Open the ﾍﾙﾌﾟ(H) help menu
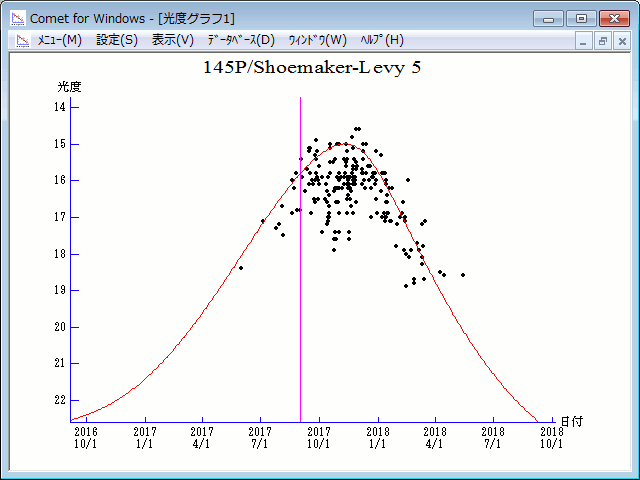Viewport: 640px width, 480px height. point(381,40)
